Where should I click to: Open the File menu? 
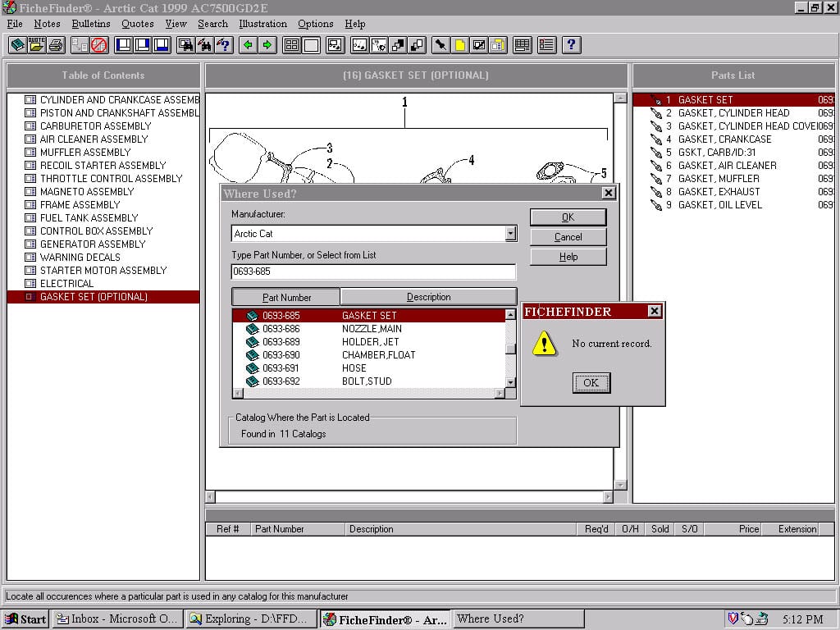click(x=15, y=24)
